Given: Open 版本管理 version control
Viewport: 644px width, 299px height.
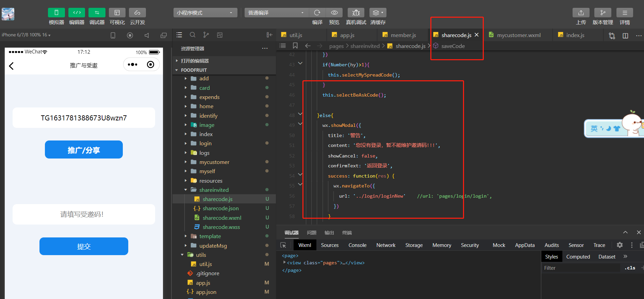Looking at the screenshot, I should pyautogui.click(x=603, y=13).
